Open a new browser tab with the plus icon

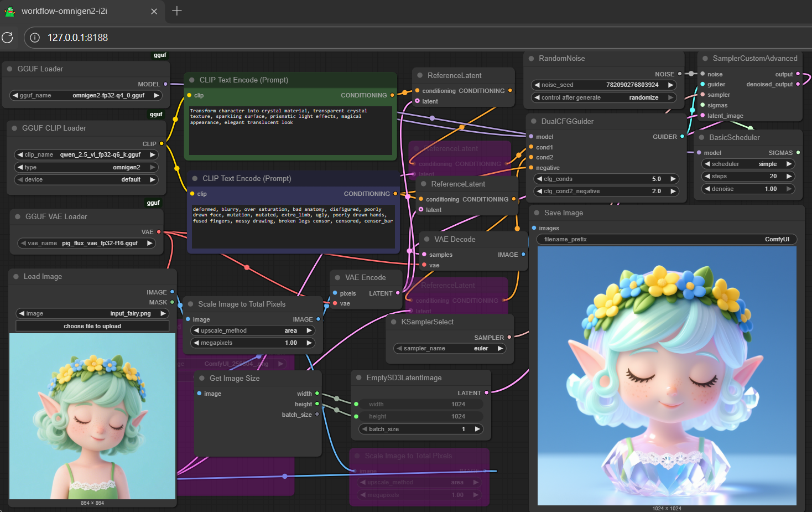[x=177, y=11]
